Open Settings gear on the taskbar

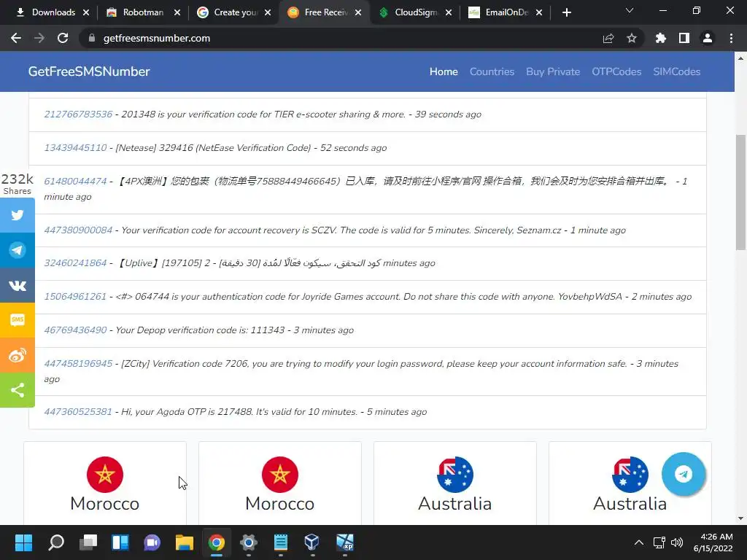pos(248,542)
